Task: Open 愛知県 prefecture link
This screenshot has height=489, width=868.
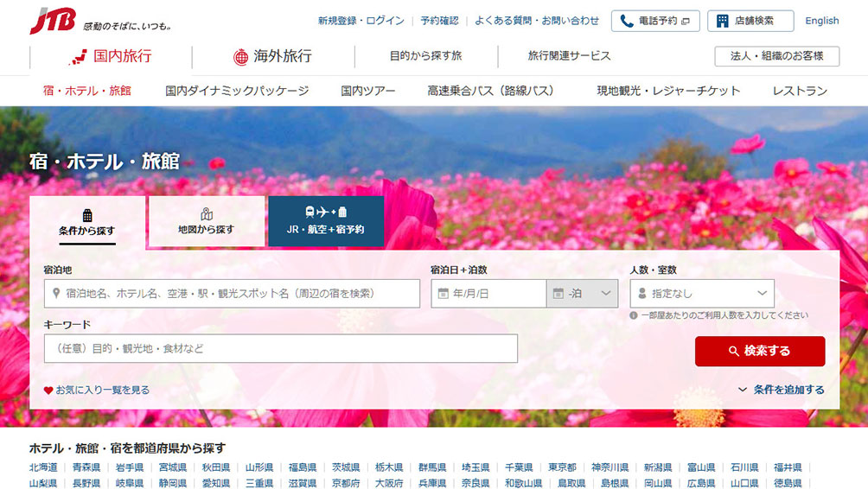Action: pos(216,484)
